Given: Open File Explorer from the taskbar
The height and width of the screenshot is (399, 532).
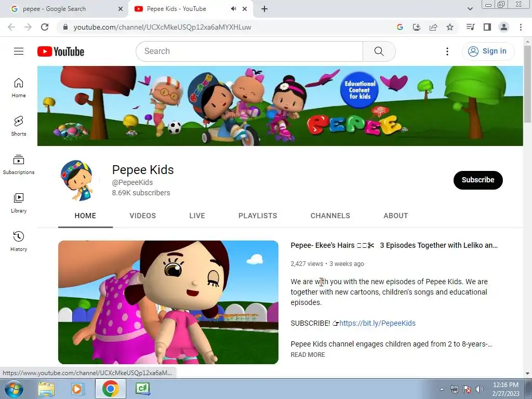Looking at the screenshot, I should click(x=46, y=389).
